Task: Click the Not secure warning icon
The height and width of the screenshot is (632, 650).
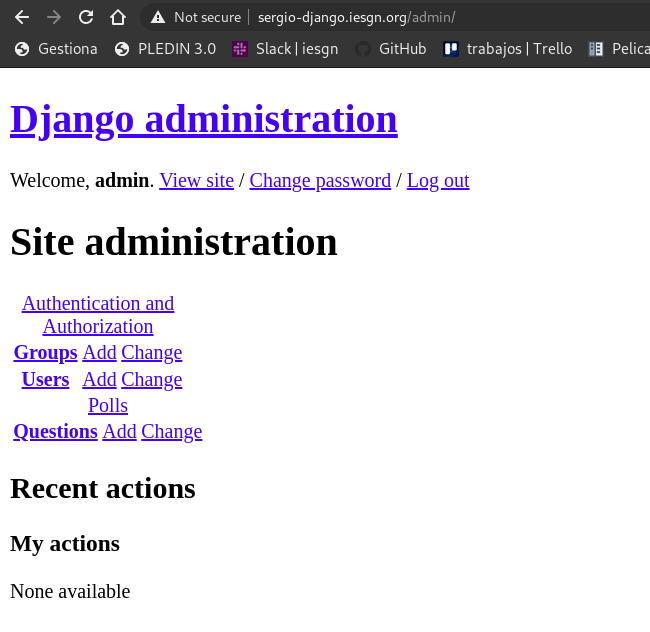Action: tap(158, 17)
